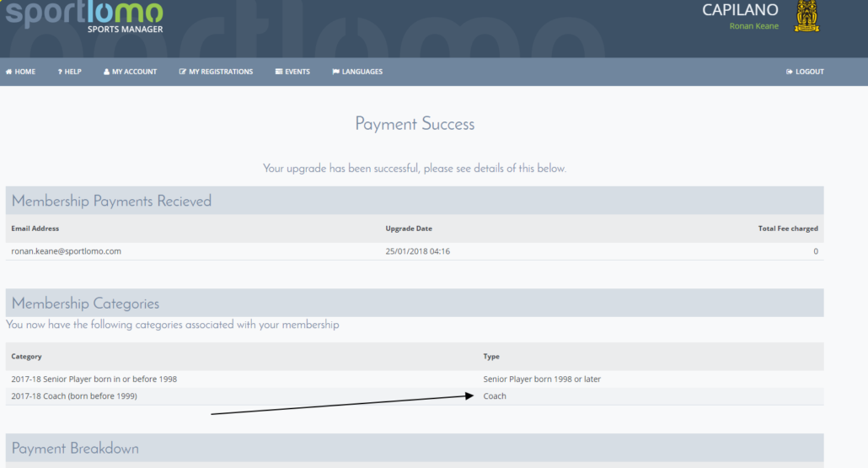
Task: Click the Email Address column header
Action: (35, 229)
